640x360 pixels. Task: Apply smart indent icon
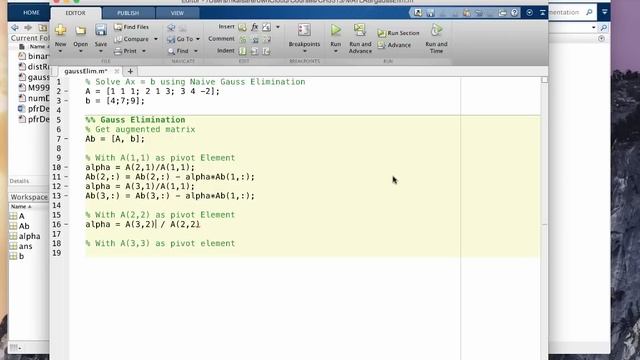(242, 51)
